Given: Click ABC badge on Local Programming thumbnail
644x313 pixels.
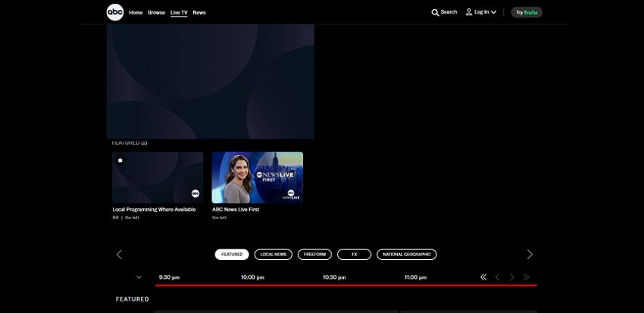Looking at the screenshot, I should click(195, 193).
